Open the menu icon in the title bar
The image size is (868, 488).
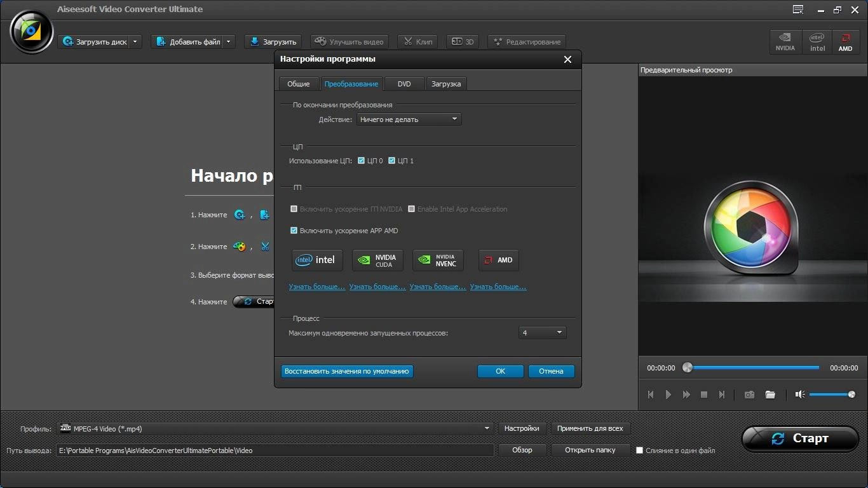(x=798, y=10)
